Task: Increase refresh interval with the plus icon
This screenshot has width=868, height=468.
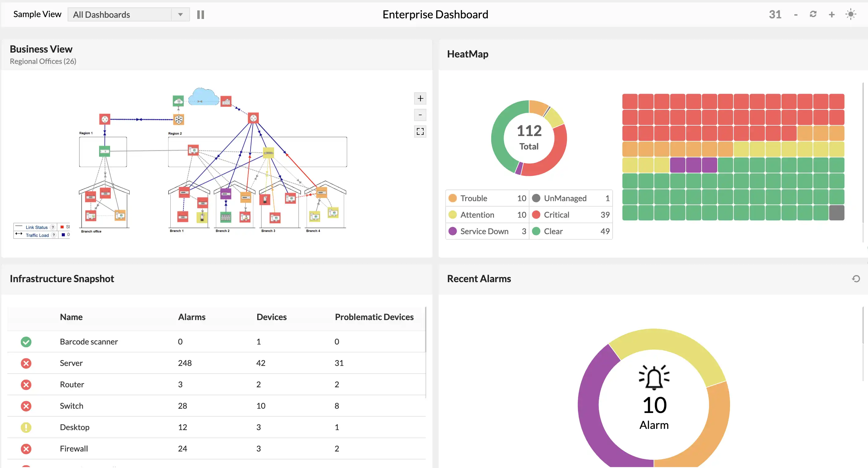Action: [832, 14]
